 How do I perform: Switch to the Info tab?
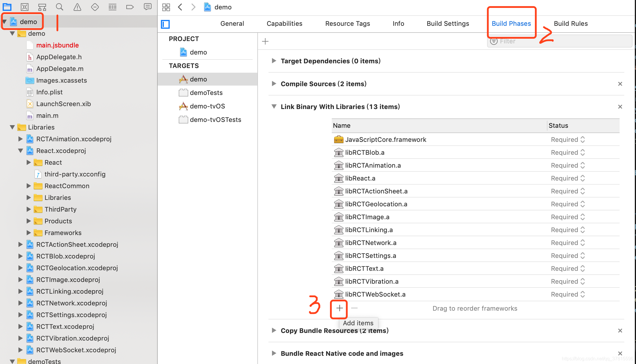(398, 23)
